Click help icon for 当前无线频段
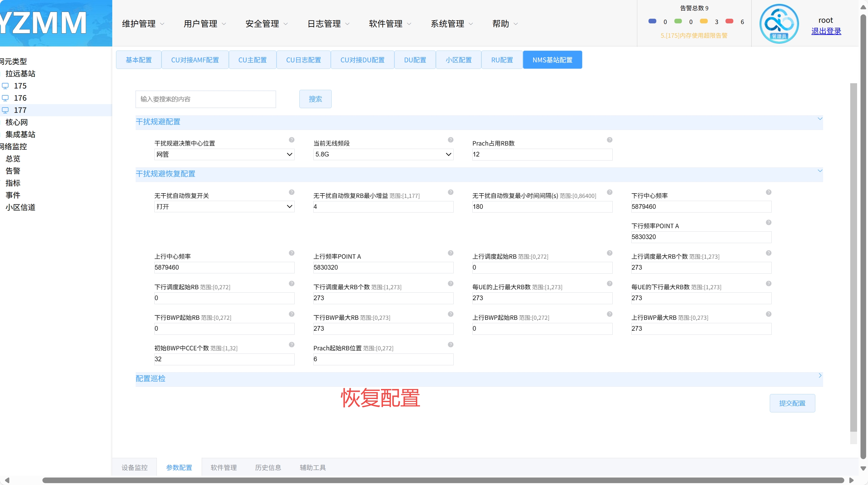Screen dimensions: 868x485 click(451, 140)
